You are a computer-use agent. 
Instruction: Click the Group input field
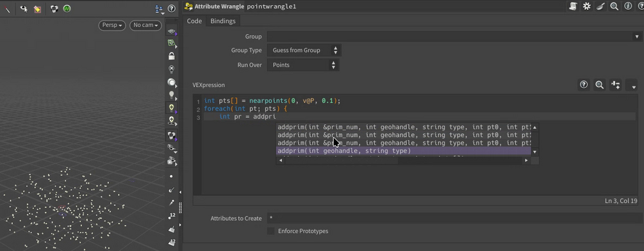tap(450, 36)
